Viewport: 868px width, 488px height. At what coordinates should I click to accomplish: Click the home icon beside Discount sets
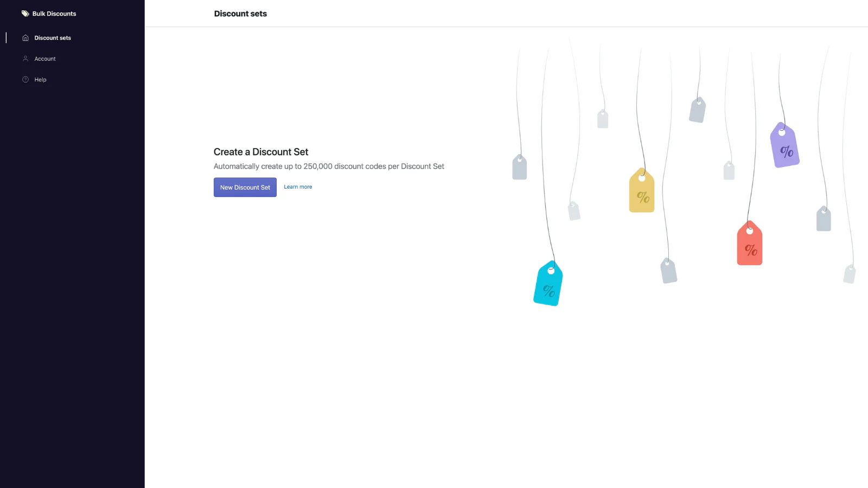point(25,38)
